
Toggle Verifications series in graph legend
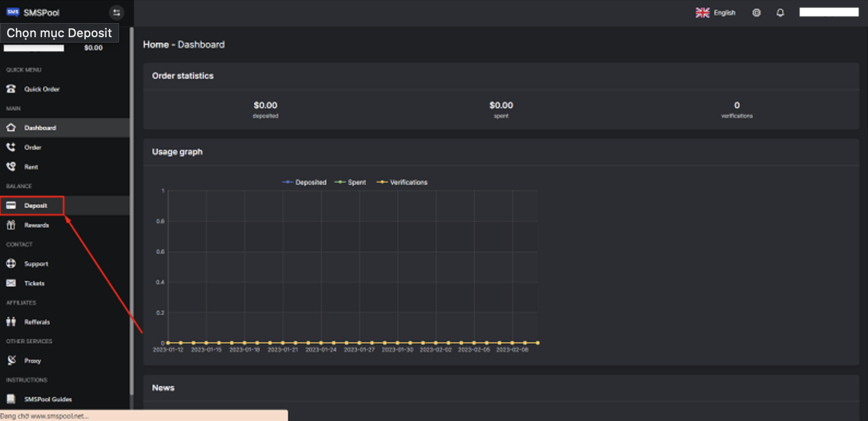click(x=402, y=182)
